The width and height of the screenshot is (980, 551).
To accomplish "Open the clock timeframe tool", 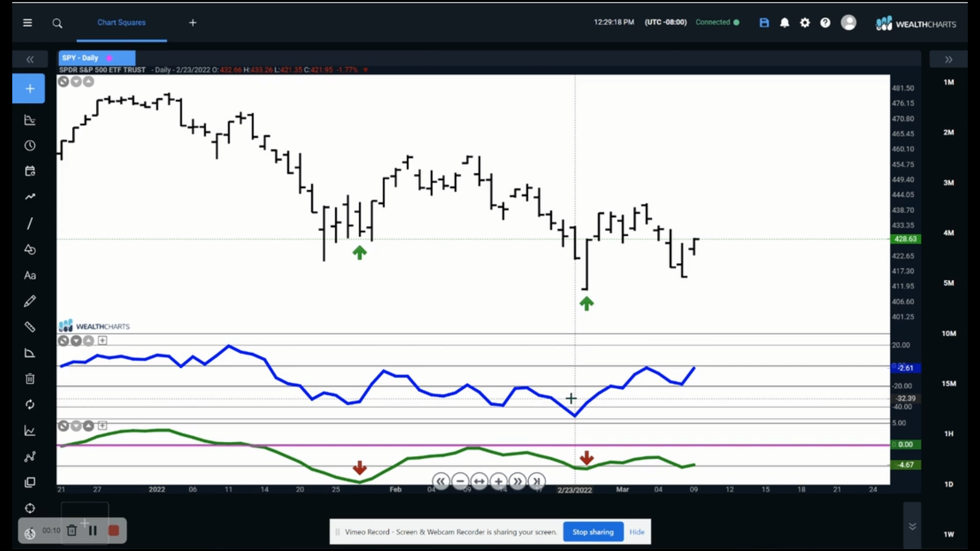I will point(30,146).
